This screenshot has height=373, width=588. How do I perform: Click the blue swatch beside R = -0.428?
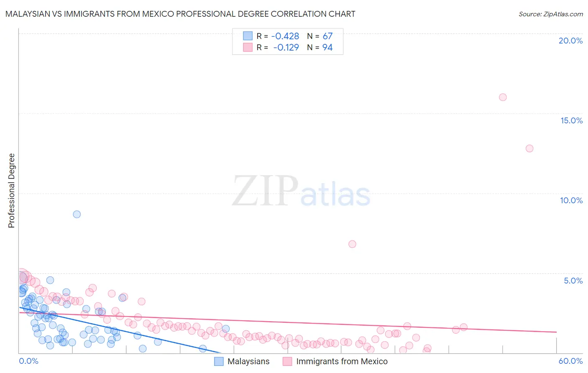click(248, 36)
